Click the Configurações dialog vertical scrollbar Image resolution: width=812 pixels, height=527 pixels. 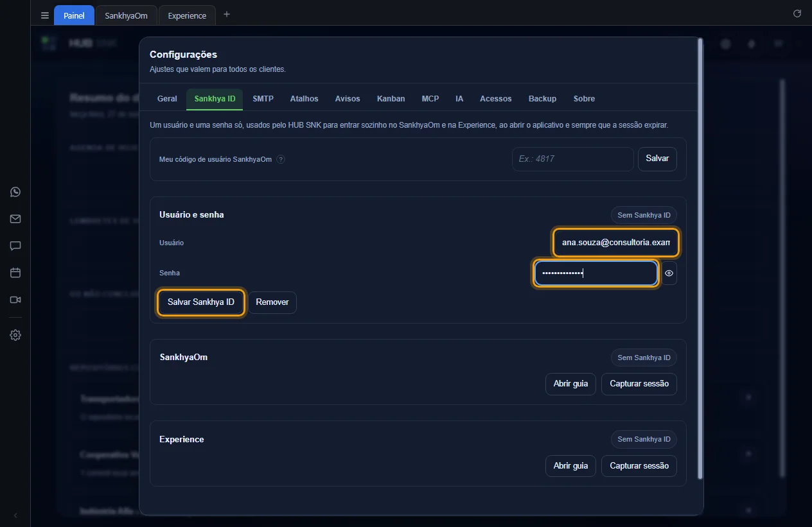700,259
